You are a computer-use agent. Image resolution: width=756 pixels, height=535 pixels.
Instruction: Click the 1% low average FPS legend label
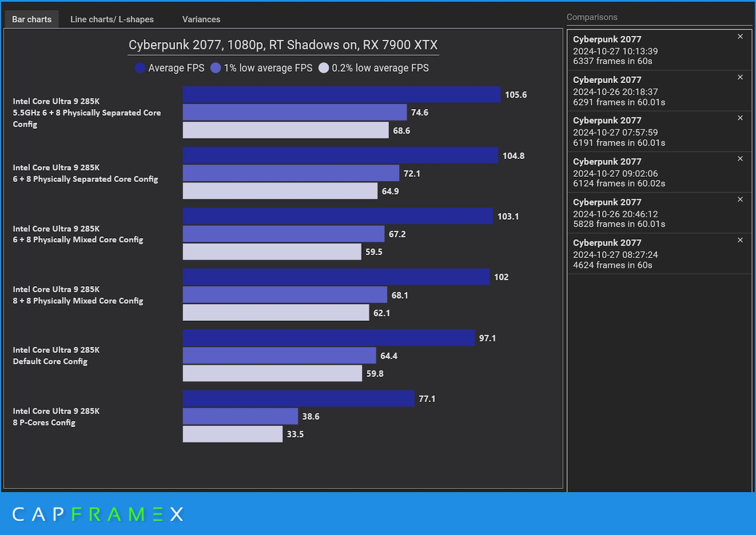coord(268,68)
